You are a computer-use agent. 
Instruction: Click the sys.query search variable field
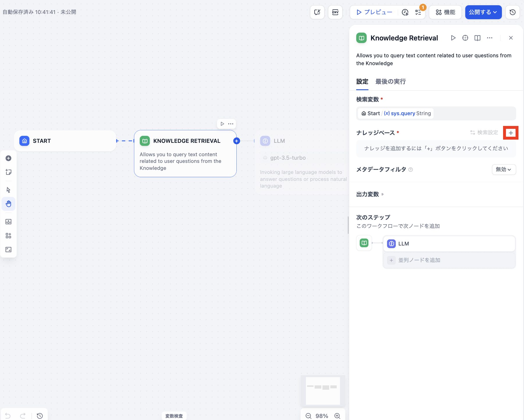[x=436, y=113]
